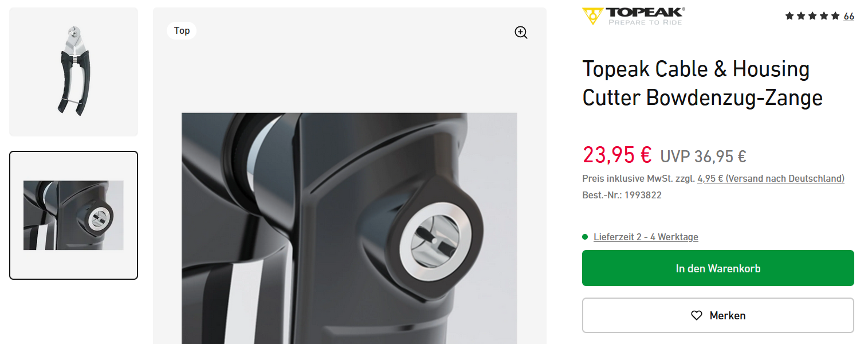The image size is (868, 344).
Task: Click the UVP 36,95 € price
Action: tap(703, 156)
